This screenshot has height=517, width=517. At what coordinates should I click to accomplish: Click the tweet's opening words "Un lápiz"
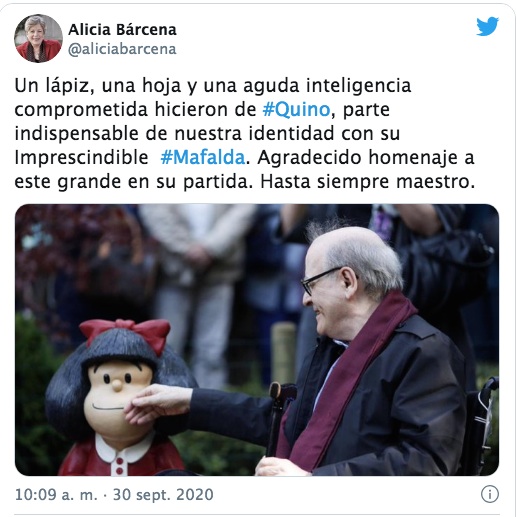tap(52, 86)
